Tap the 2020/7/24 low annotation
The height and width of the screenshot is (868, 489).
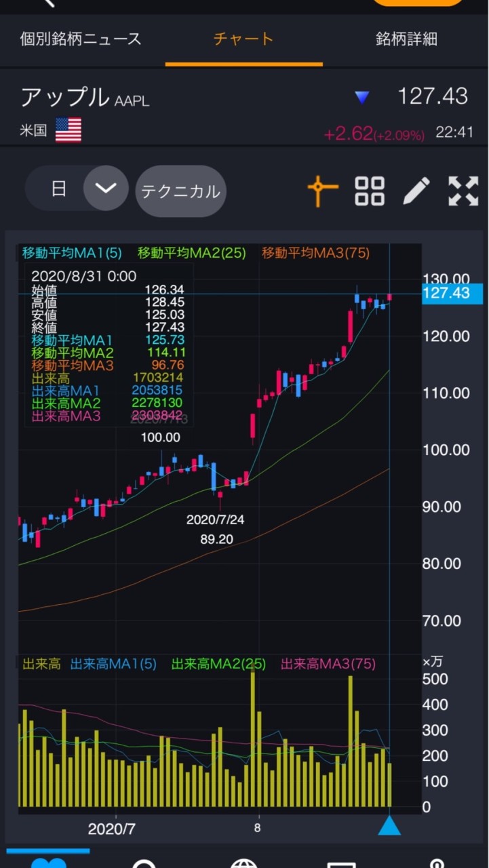click(x=216, y=520)
